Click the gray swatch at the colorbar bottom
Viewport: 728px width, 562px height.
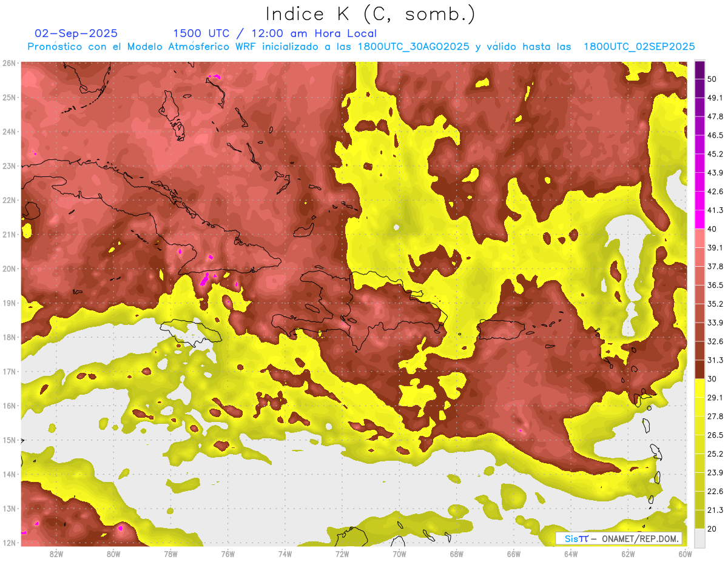point(700,537)
